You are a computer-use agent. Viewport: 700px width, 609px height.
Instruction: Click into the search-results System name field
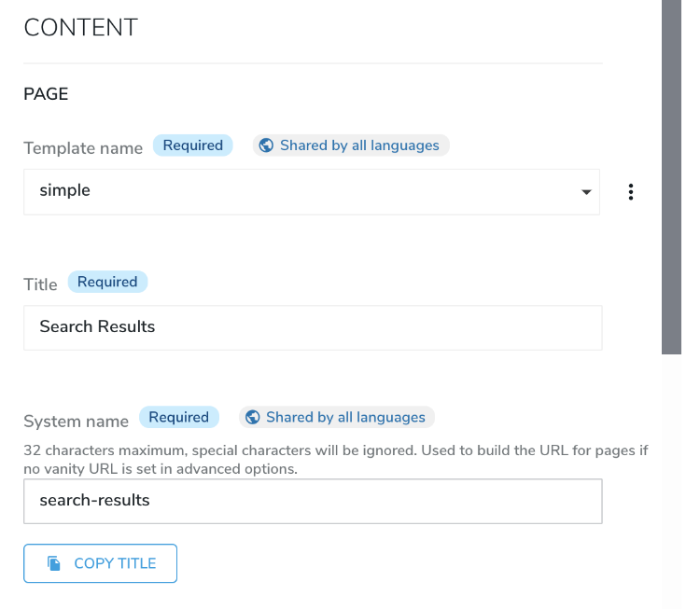click(x=313, y=502)
